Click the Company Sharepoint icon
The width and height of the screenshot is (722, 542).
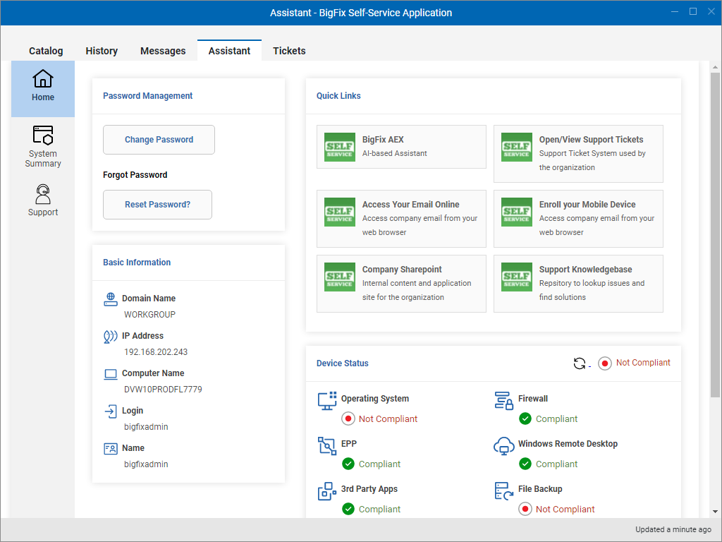(339, 277)
